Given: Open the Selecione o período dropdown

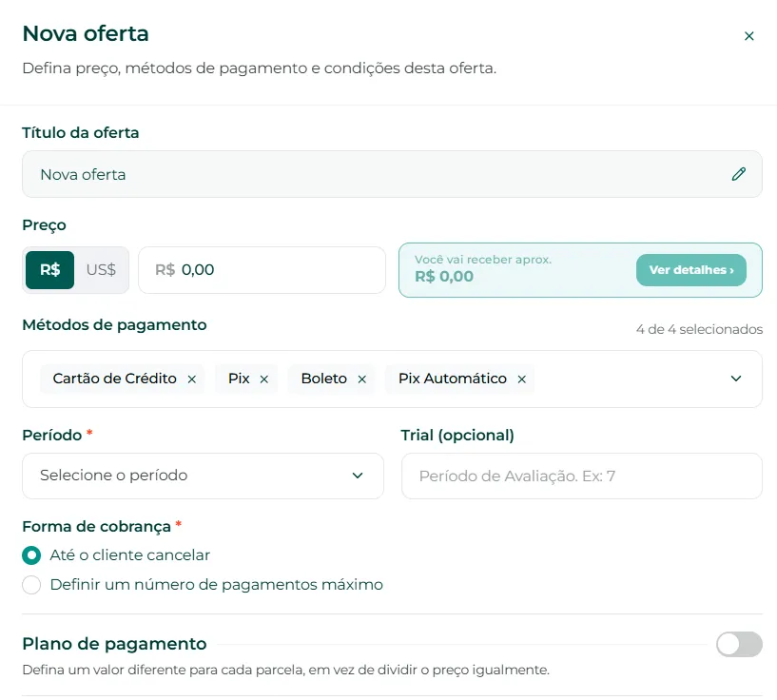Looking at the screenshot, I should [203, 476].
